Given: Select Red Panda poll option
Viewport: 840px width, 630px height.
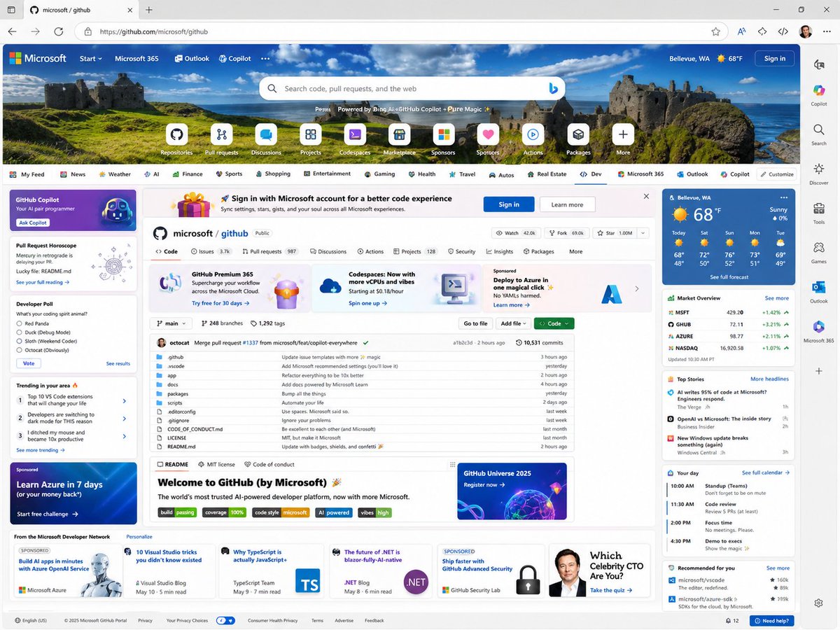Looking at the screenshot, I should click(x=19, y=324).
